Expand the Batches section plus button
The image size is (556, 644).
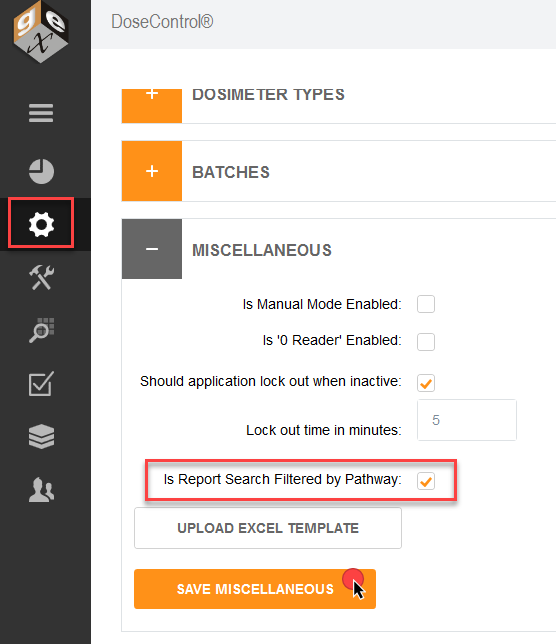pos(152,171)
